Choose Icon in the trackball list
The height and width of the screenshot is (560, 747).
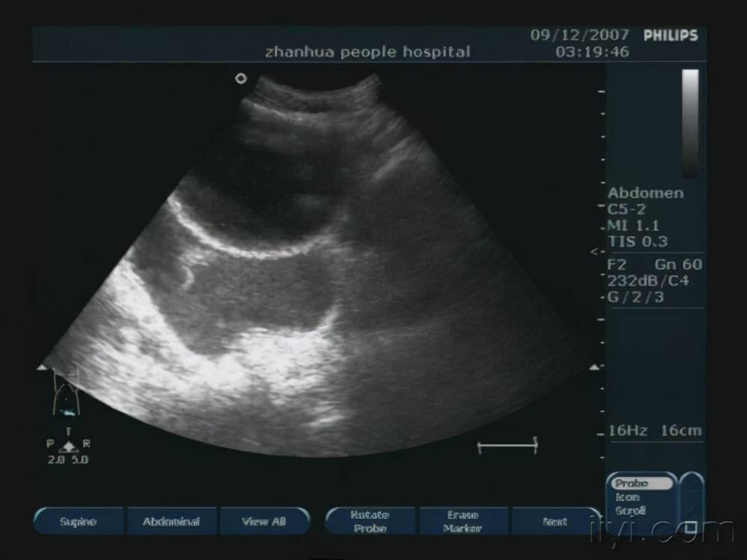coord(627,497)
